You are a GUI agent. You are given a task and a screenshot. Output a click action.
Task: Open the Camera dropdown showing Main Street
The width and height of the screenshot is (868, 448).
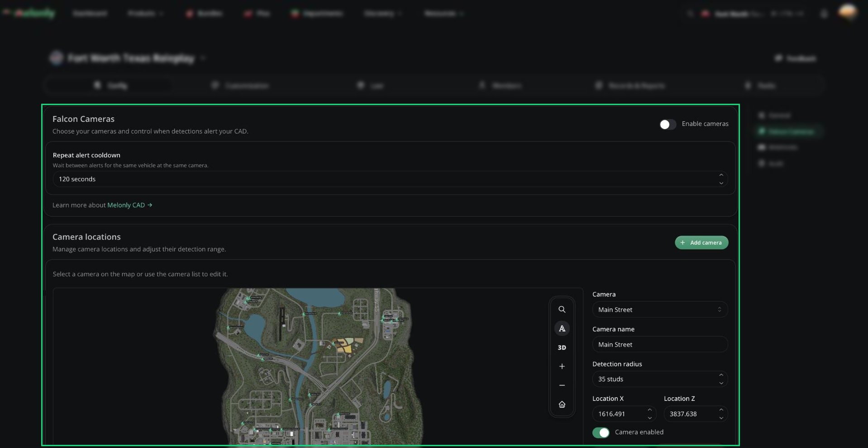(660, 309)
